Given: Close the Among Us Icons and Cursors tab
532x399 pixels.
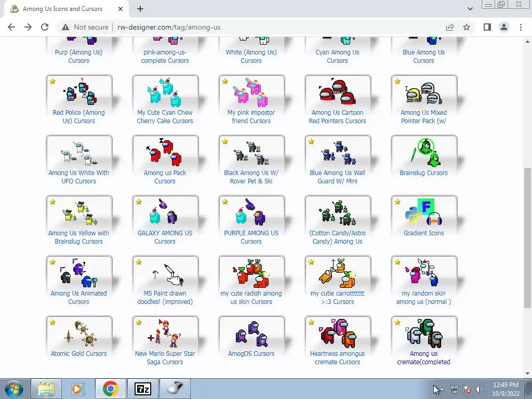Looking at the screenshot, I should pos(121,9).
